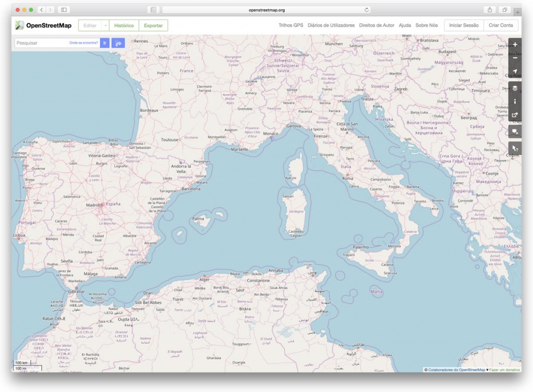Open Diários de Utilizadores menu item

click(x=331, y=25)
